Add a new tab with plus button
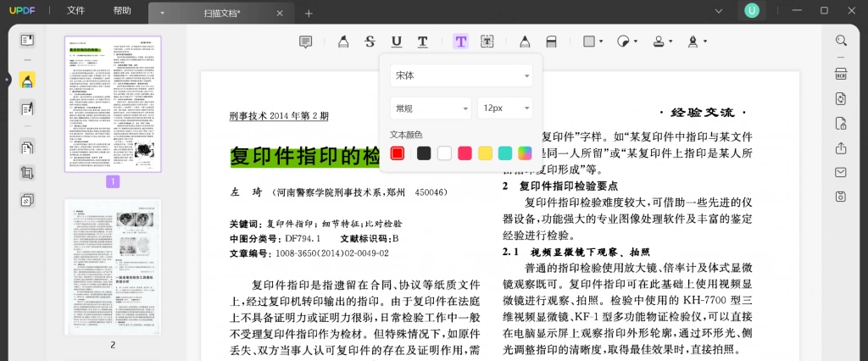The image size is (868, 361). coord(309,14)
